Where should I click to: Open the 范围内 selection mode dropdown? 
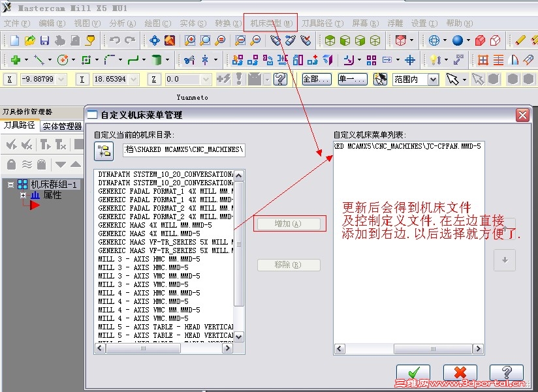(434, 80)
